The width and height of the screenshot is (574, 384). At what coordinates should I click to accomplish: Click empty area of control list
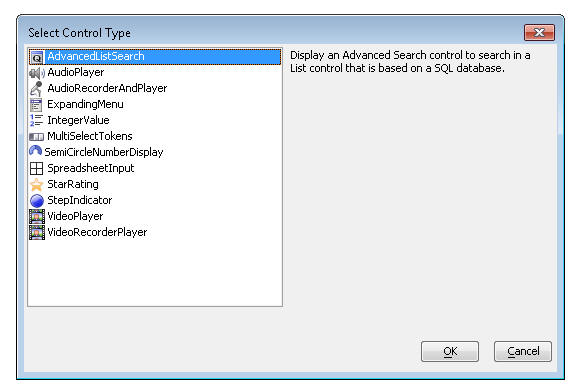click(x=155, y=273)
